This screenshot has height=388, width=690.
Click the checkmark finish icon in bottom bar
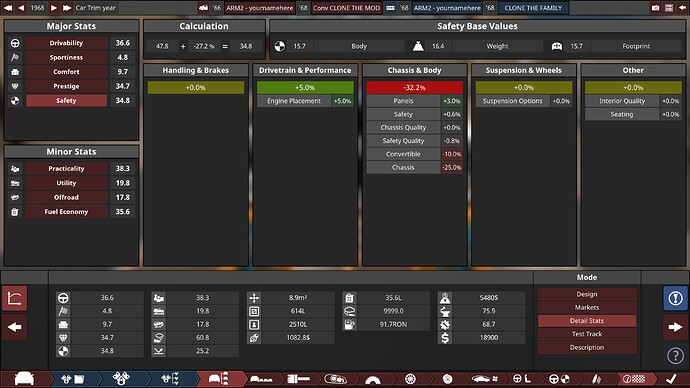671,379
